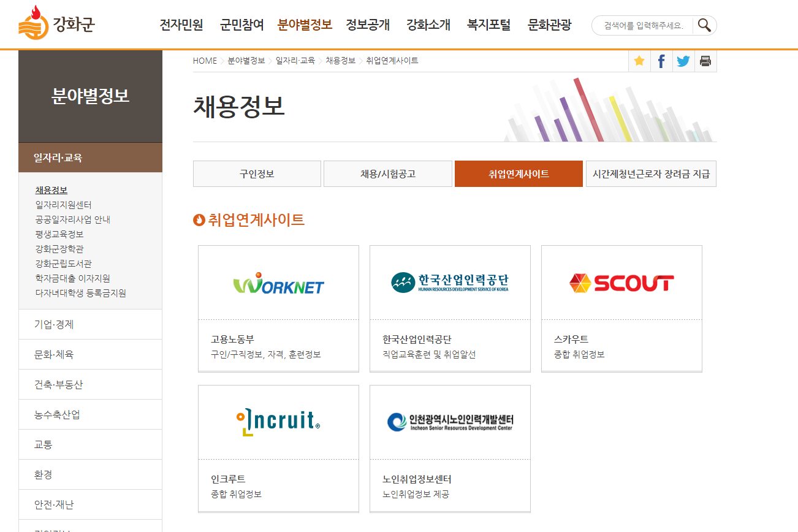Switch to 구인정보 tab
Image resolution: width=798 pixels, height=532 pixels.
257,173
